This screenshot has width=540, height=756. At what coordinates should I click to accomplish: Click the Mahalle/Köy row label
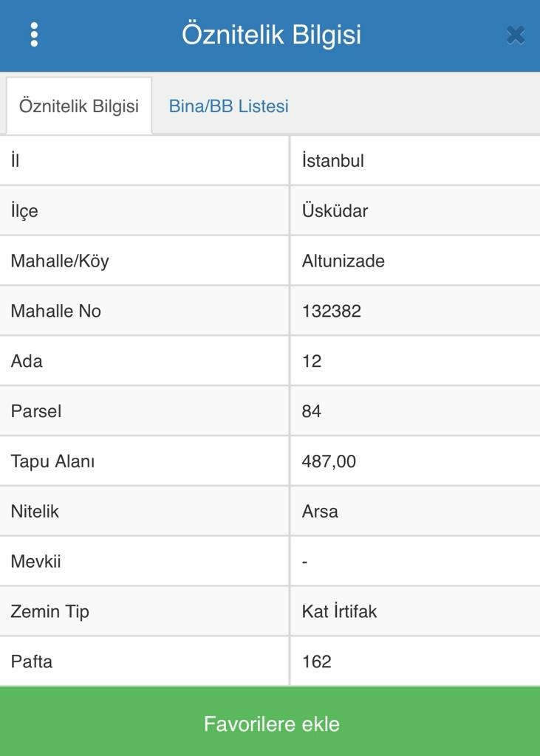pos(59,261)
